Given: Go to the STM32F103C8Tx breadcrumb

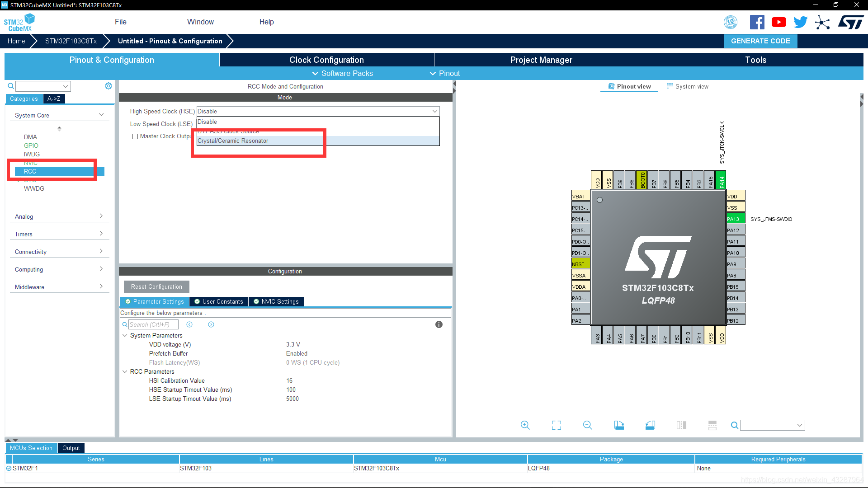Looking at the screenshot, I should click(x=71, y=41).
